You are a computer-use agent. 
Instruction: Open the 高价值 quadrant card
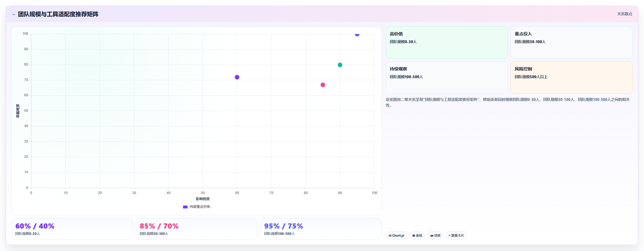[446, 43]
